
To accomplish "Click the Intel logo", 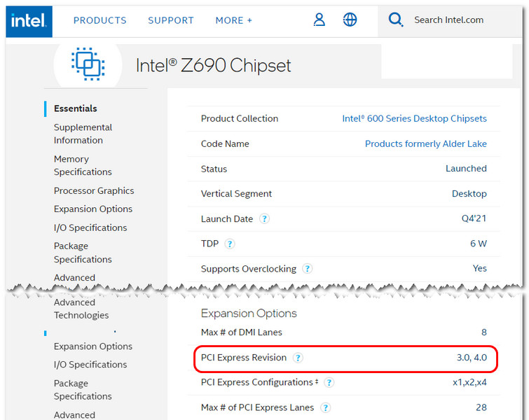I will (x=29, y=21).
